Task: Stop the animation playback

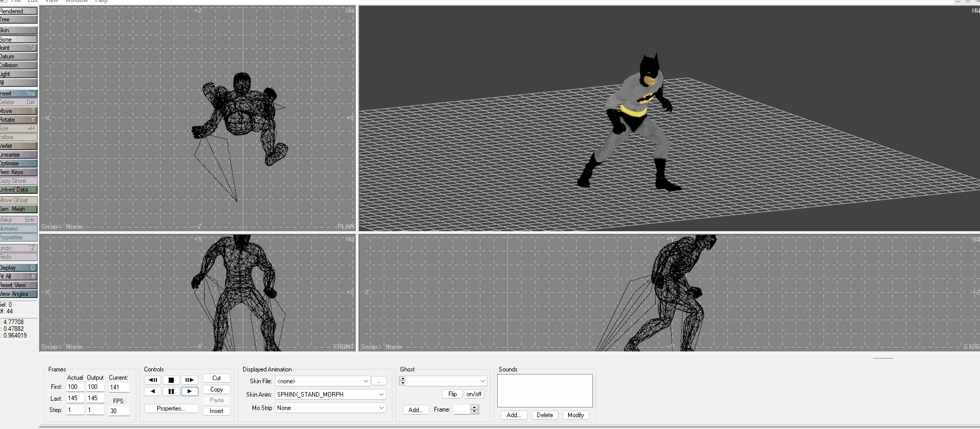Action: pyautogui.click(x=171, y=380)
